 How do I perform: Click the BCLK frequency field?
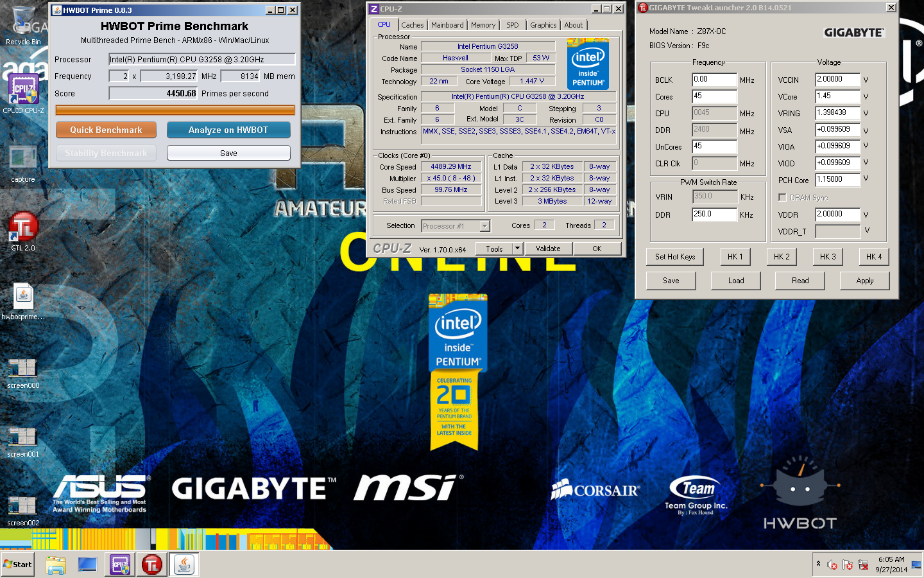point(714,80)
